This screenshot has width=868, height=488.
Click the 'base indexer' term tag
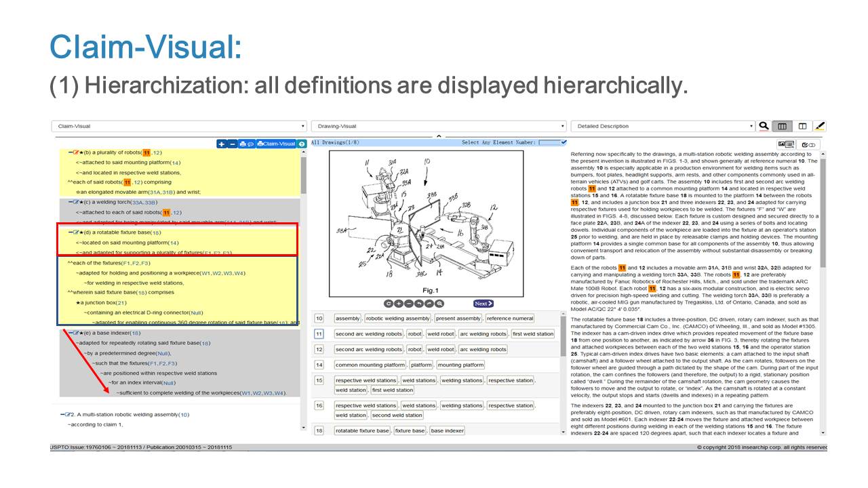pos(448,430)
